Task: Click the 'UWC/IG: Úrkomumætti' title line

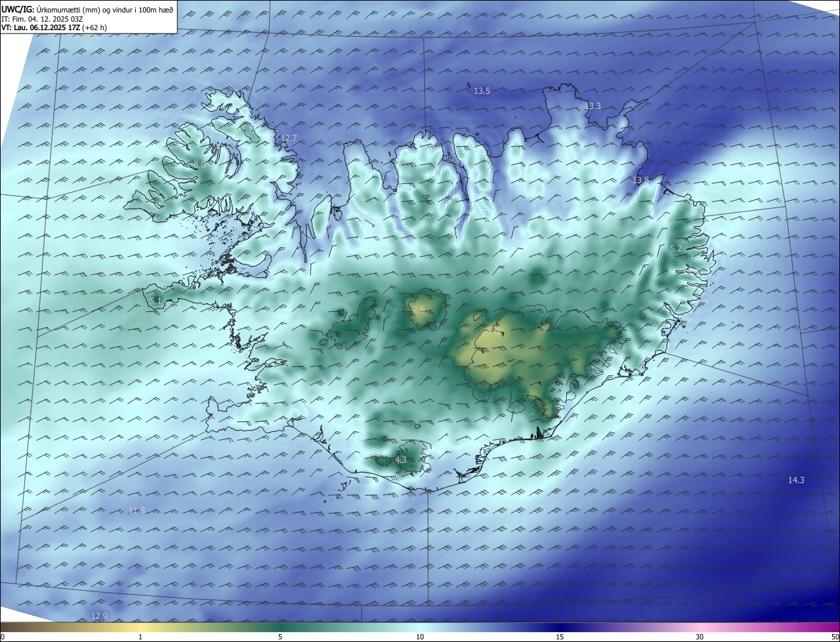Action: [x=87, y=9]
